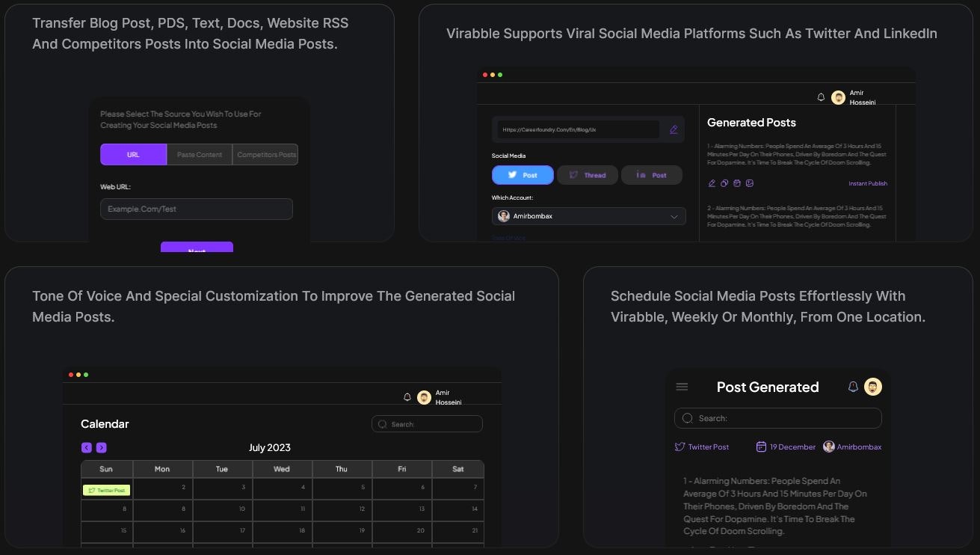Select the Competitors Posts tab
Image resolution: width=980 pixels, height=555 pixels.
click(265, 155)
